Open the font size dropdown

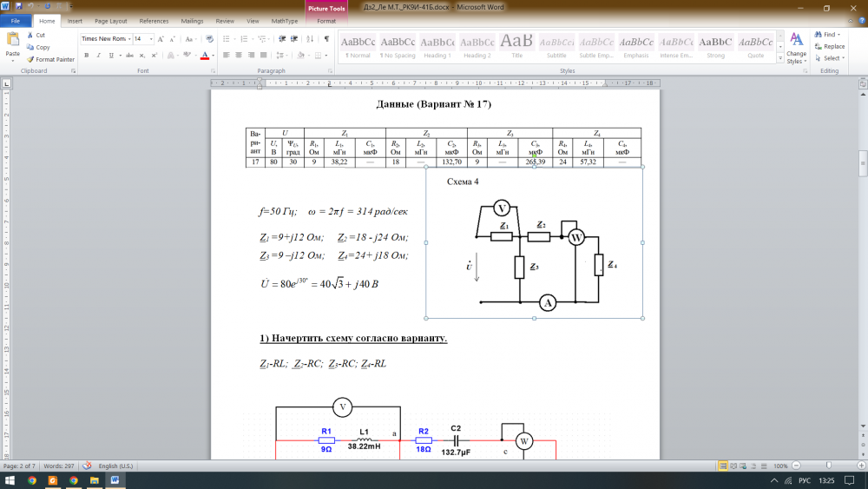click(151, 39)
